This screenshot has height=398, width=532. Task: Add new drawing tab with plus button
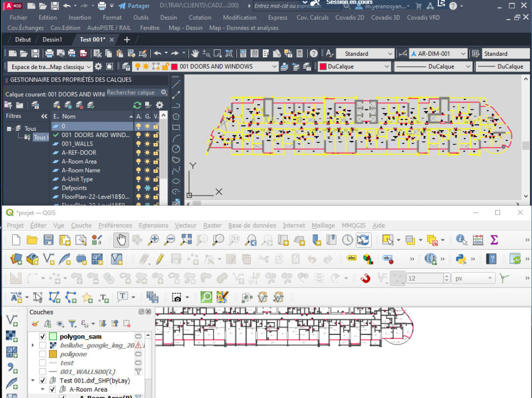point(127,40)
